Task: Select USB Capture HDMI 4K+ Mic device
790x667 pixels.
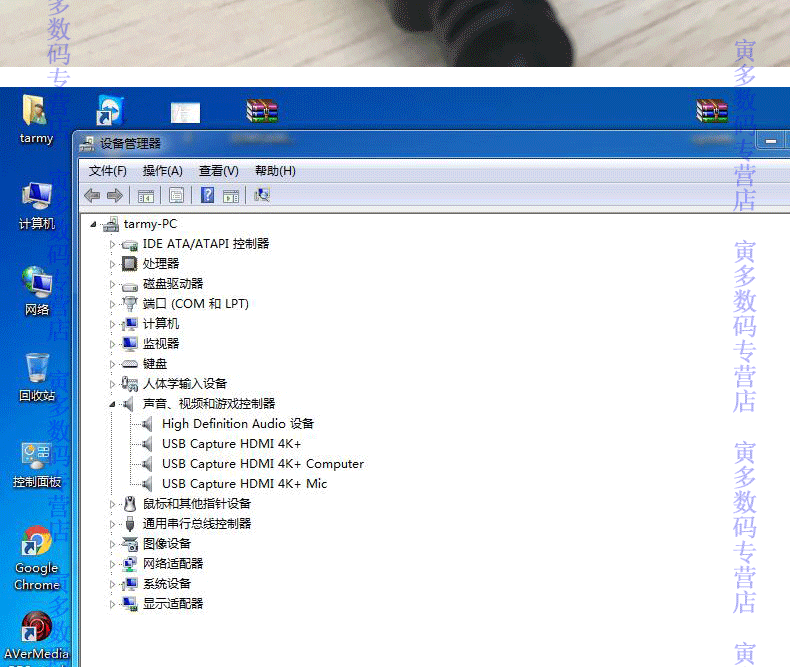Action: point(244,484)
